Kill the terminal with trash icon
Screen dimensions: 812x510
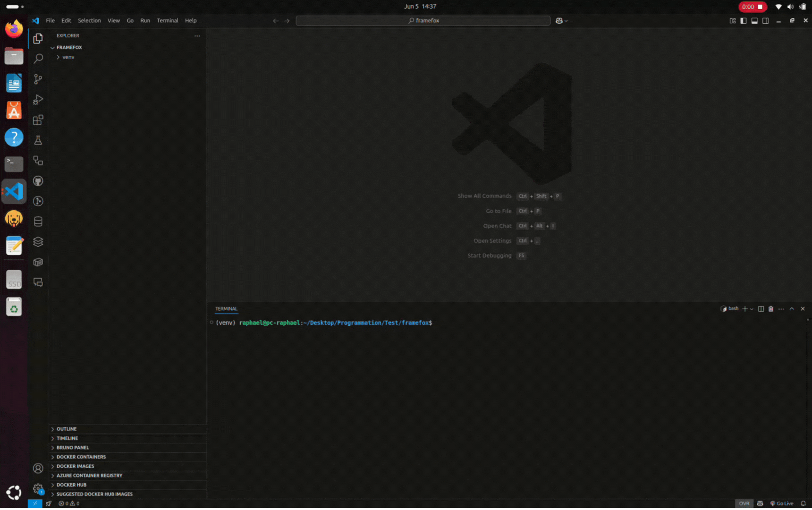[771, 309]
